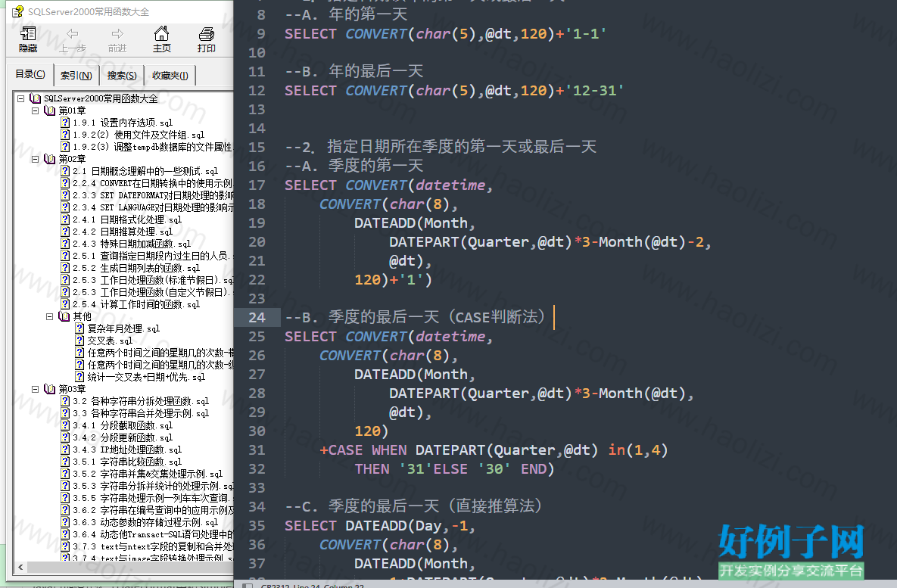Open topic 3.4.2 分段更新函数.sql
The width and height of the screenshot is (897, 588).
[123, 437]
